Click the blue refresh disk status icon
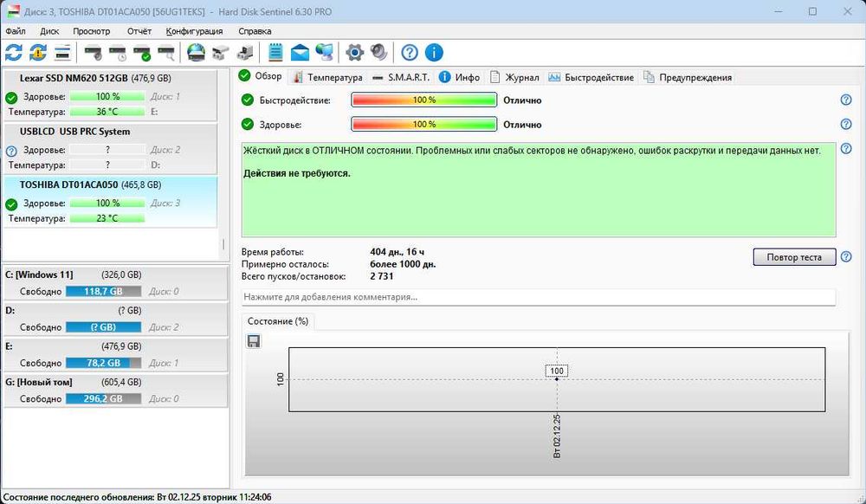 [14, 53]
